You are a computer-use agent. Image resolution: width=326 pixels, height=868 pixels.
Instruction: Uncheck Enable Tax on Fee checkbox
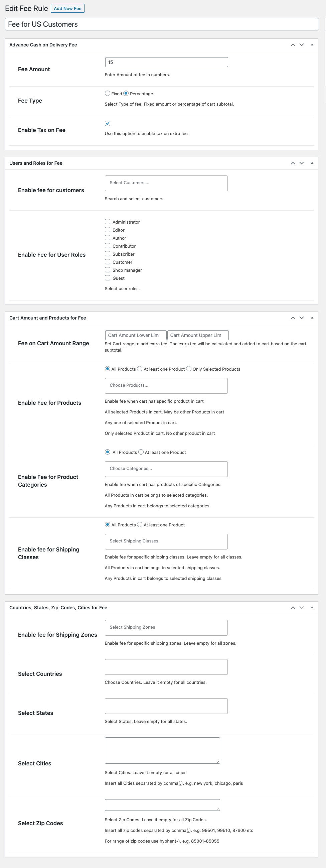tap(108, 123)
